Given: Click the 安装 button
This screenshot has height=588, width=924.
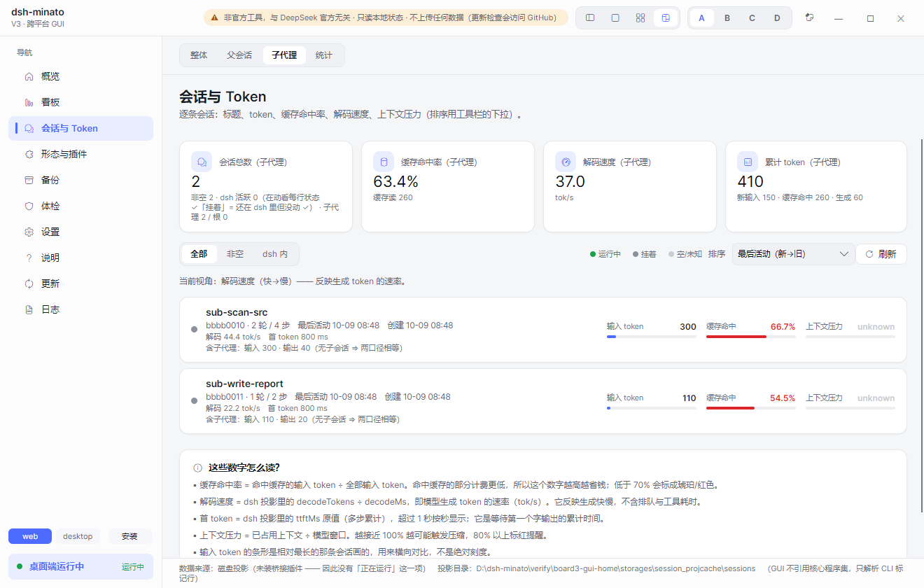Looking at the screenshot, I should [129, 536].
